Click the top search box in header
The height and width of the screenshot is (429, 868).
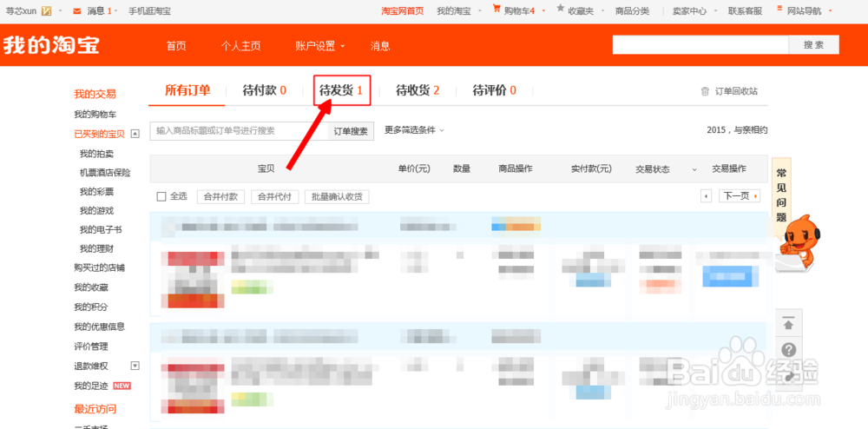pos(700,45)
